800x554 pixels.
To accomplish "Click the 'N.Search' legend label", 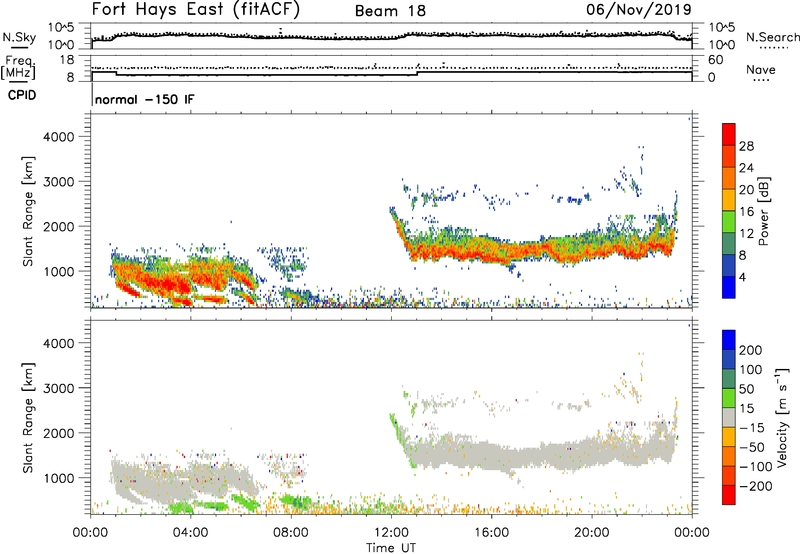I will coord(772,37).
